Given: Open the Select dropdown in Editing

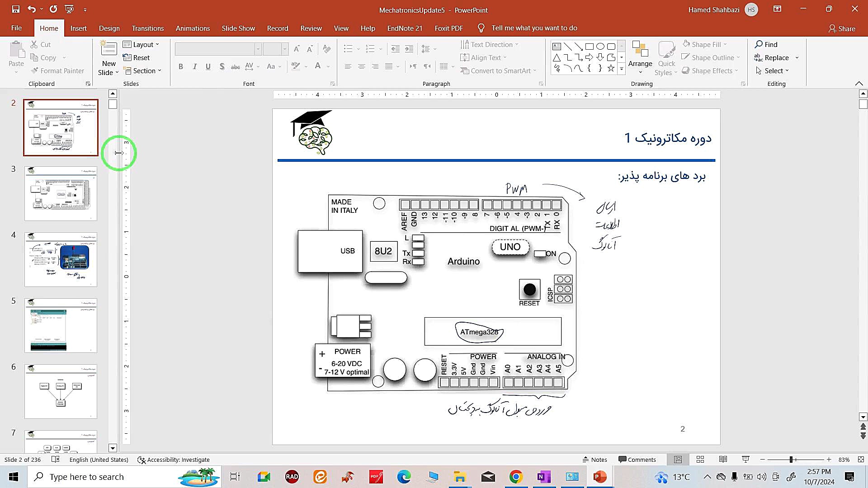Looking at the screenshot, I should coord(772,70).
